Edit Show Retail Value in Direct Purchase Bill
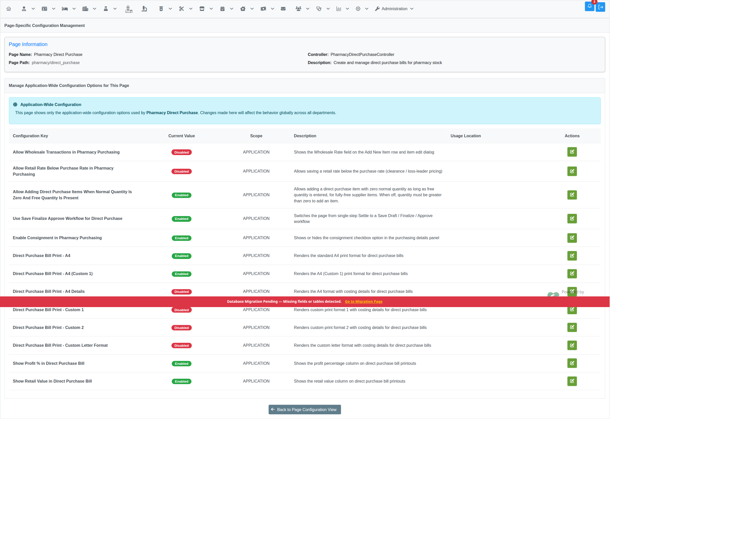Screen dimensions: 756x559 tap(572, 381)
